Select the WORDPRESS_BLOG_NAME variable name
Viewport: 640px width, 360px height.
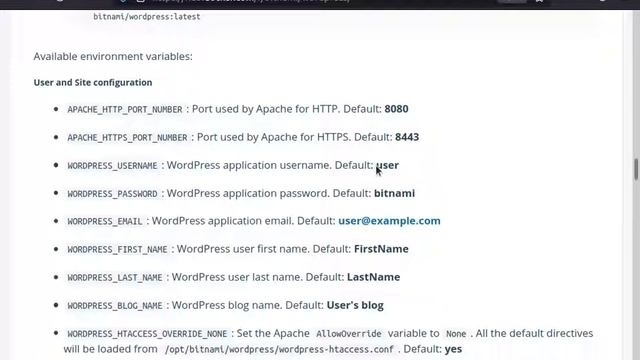tap(115, 306)
